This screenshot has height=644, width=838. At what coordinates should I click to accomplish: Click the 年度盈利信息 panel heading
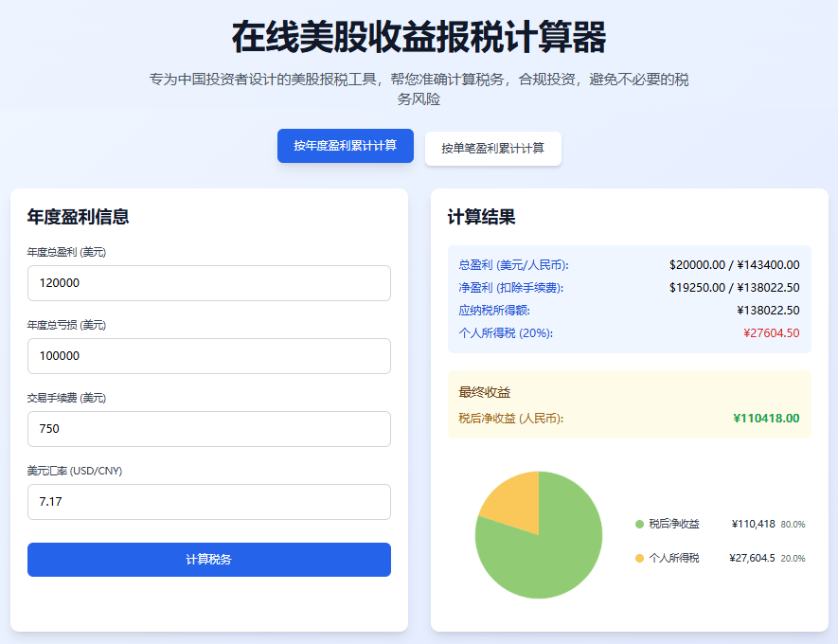pyautogui.click(x=78, y=217)
